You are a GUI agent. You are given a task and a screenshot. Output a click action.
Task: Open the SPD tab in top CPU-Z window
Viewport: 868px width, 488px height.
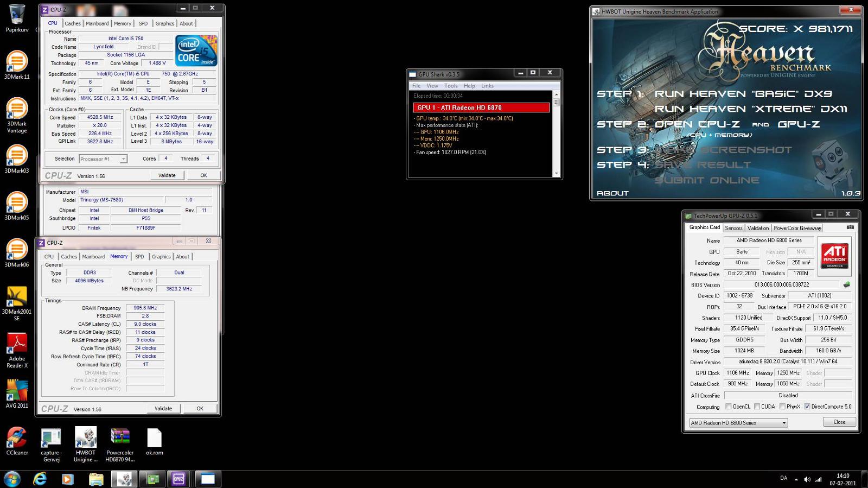click(143, 23)
